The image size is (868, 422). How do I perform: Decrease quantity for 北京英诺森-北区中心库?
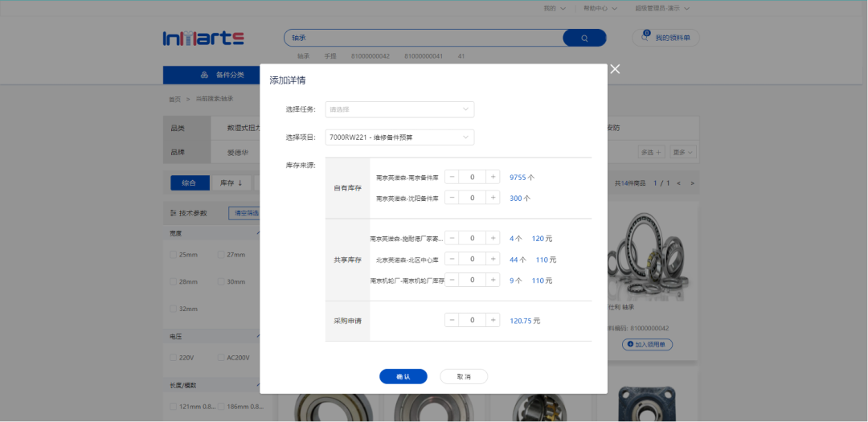pos(452,259)
